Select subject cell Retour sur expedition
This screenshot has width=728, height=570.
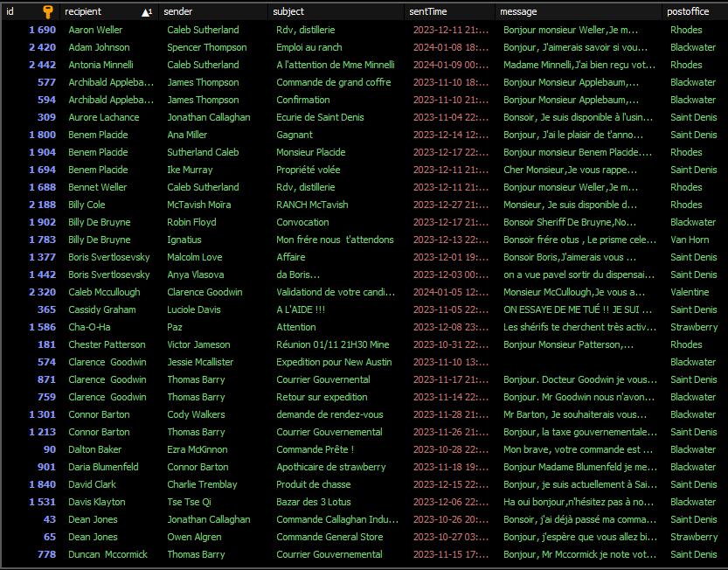322,397
